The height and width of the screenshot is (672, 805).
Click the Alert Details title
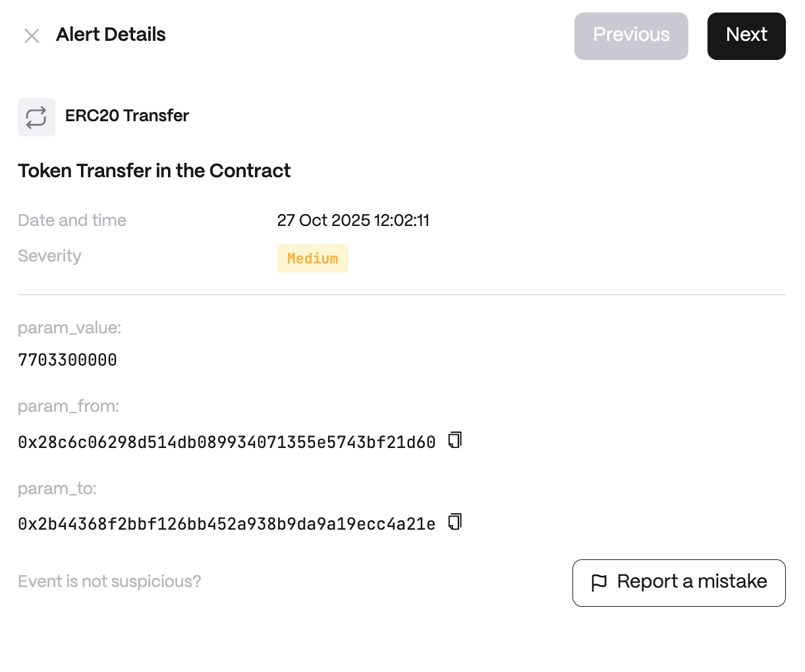[x=111, y=34]
